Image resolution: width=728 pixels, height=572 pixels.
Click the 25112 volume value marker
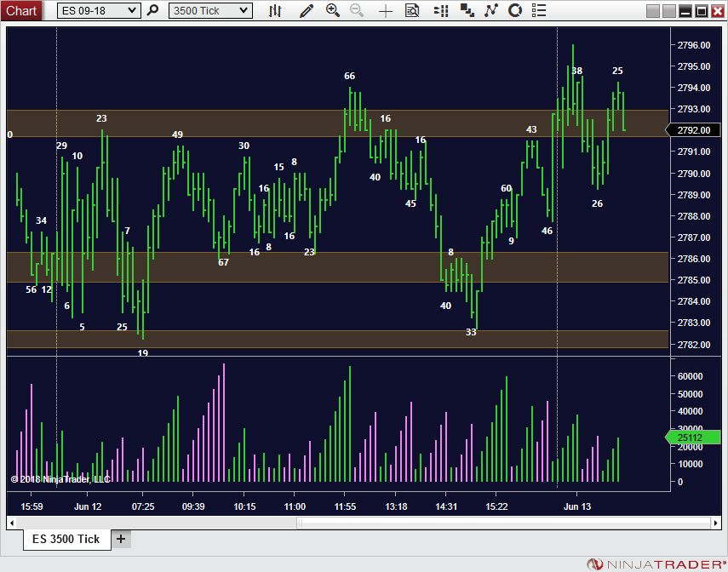[x=693, y=438]
